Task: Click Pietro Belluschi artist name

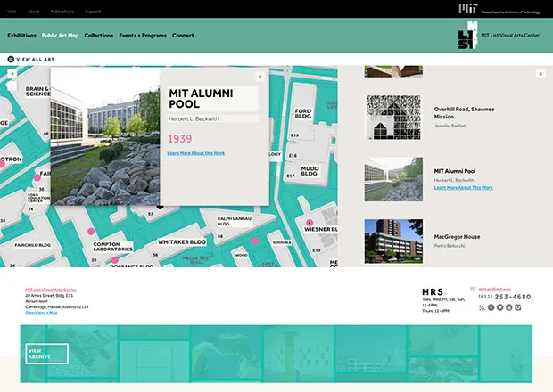Action: 450,246
